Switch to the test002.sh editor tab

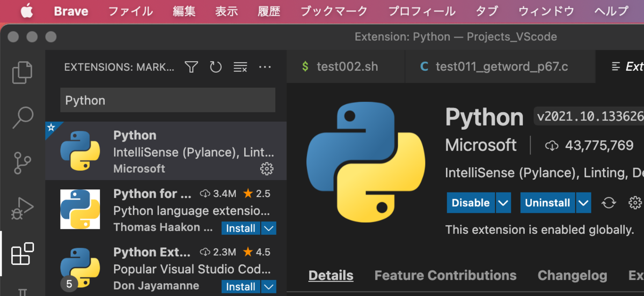(x=347, y=66)
